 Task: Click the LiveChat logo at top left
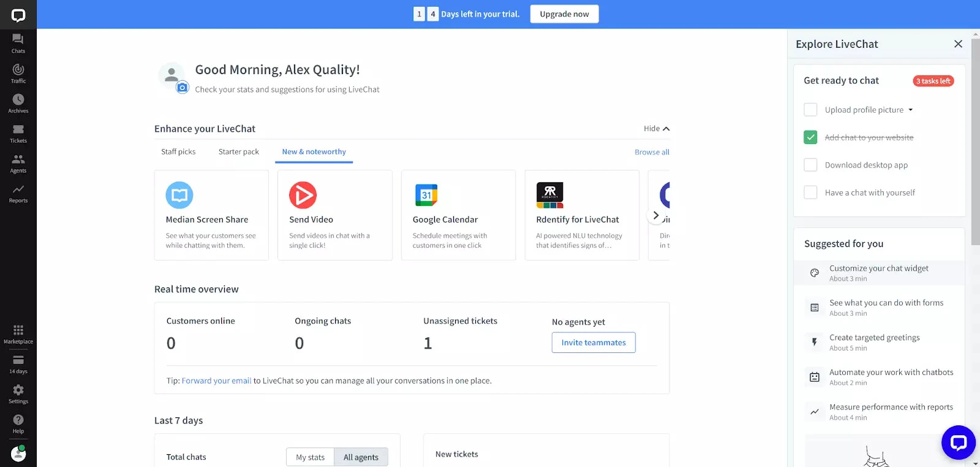tap(18, 15)
